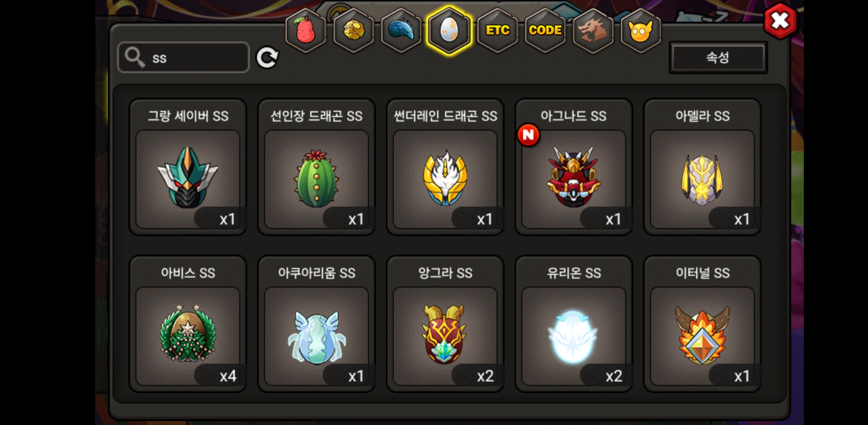This screenshot has width=868, height=425.
Task: Pick the 아비스 SS egg stack
Action: (188, 324)
